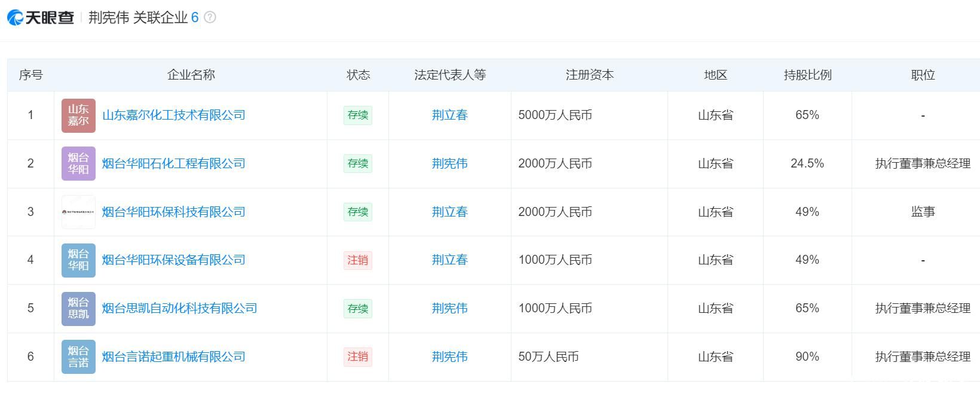The width and height of the screenshot is (980, 399).
Task: Click the 存续 status tag for 烟台思凯自动化
Action: pos(358,309)
